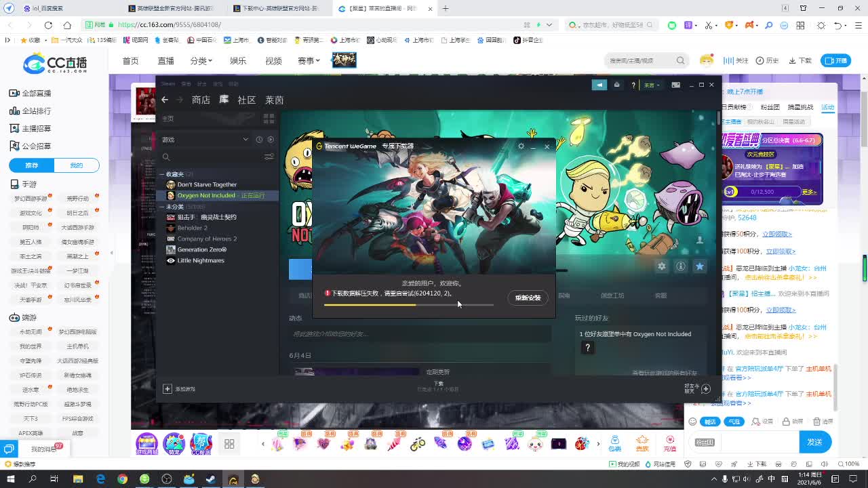Select Generation Zero in library
Image resolution: width=868 pixels, height=488 pixels.
tap(201, 249)
